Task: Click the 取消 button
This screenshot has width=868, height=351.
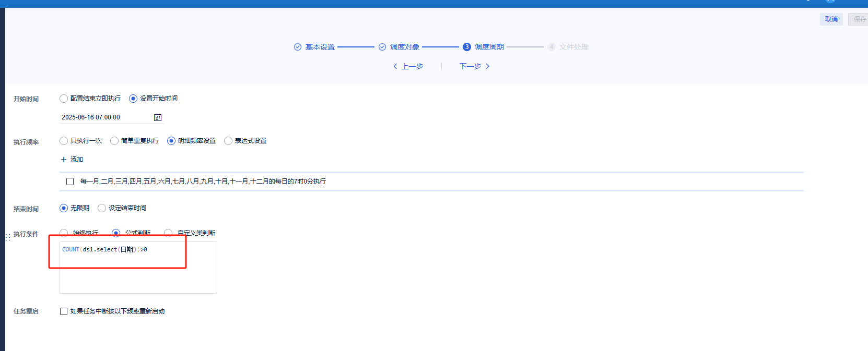Action: (831, 19)
